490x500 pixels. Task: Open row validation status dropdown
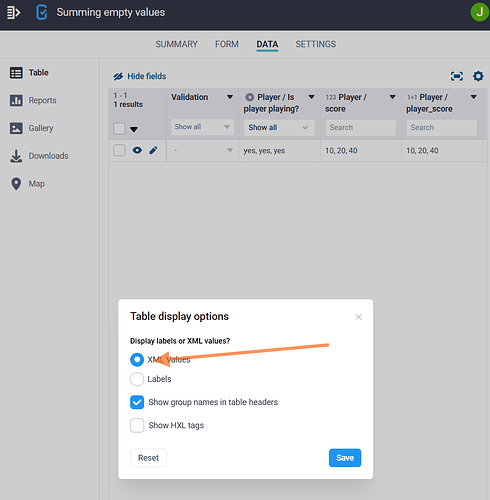(x=202, y=150)
